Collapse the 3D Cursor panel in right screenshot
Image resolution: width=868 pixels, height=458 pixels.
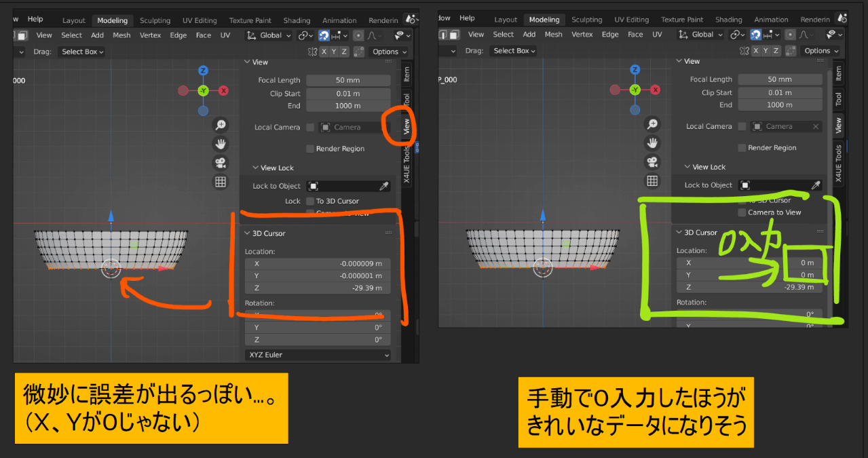pos(679,233)
